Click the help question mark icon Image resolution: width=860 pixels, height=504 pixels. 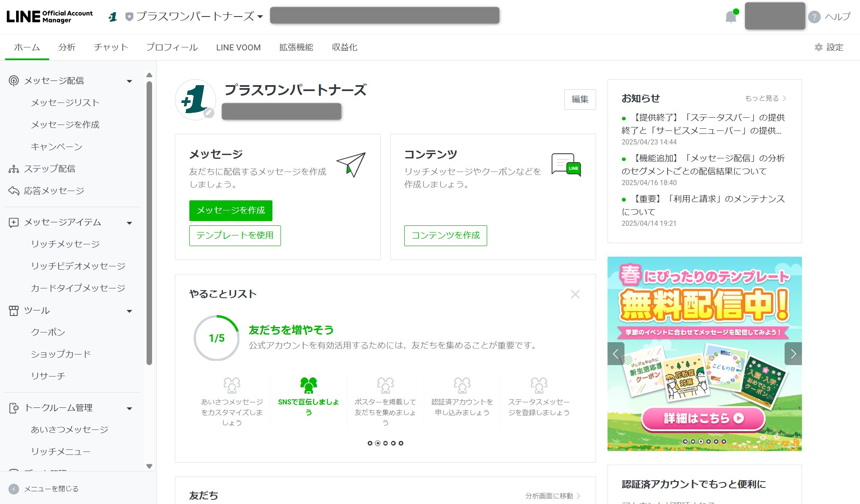tap(814, 17)
